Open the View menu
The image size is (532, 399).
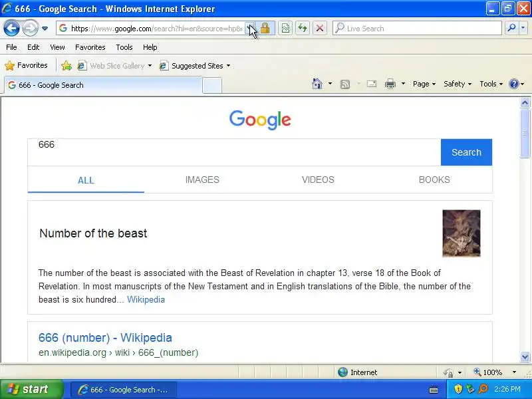[x=57, y=47]
